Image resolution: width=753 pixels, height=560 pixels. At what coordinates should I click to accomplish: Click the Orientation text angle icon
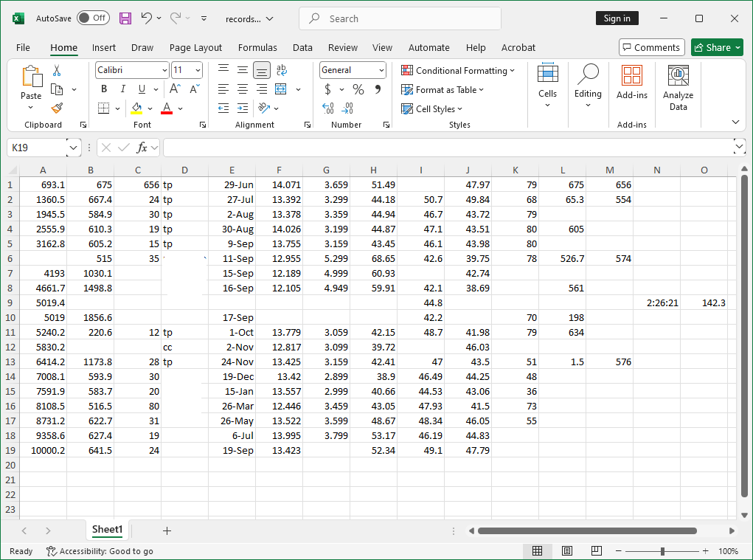pos(263,108)
